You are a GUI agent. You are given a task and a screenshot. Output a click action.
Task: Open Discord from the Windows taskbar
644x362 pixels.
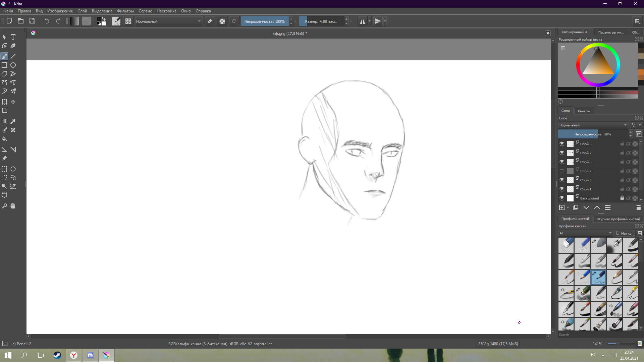point(90,355)
